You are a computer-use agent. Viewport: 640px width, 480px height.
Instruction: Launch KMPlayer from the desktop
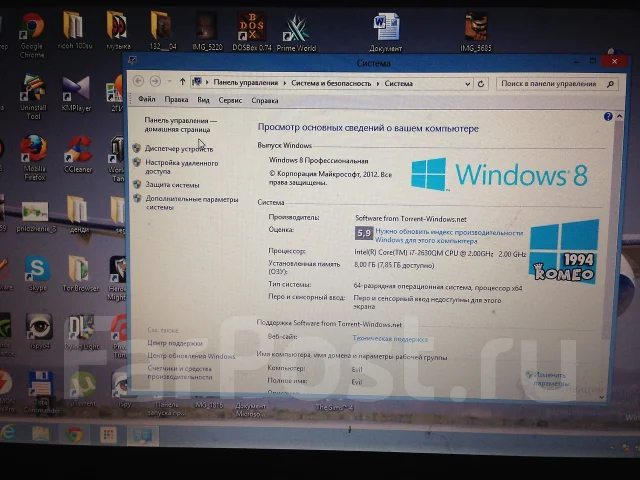[x=76, y=94]
